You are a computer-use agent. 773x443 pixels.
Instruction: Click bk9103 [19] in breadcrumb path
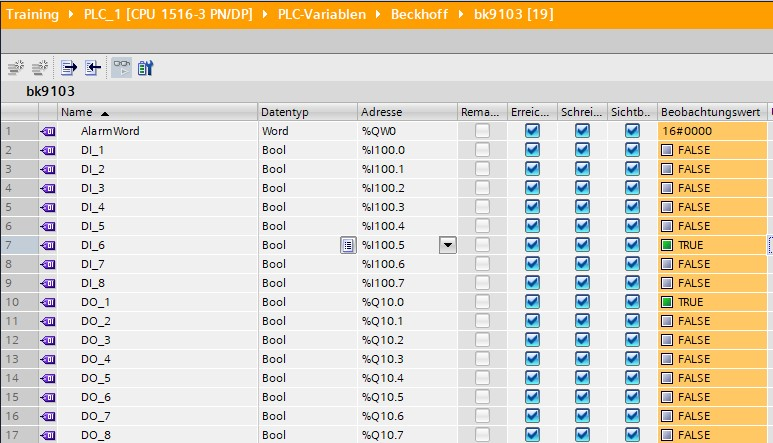[x=514, y=14]
